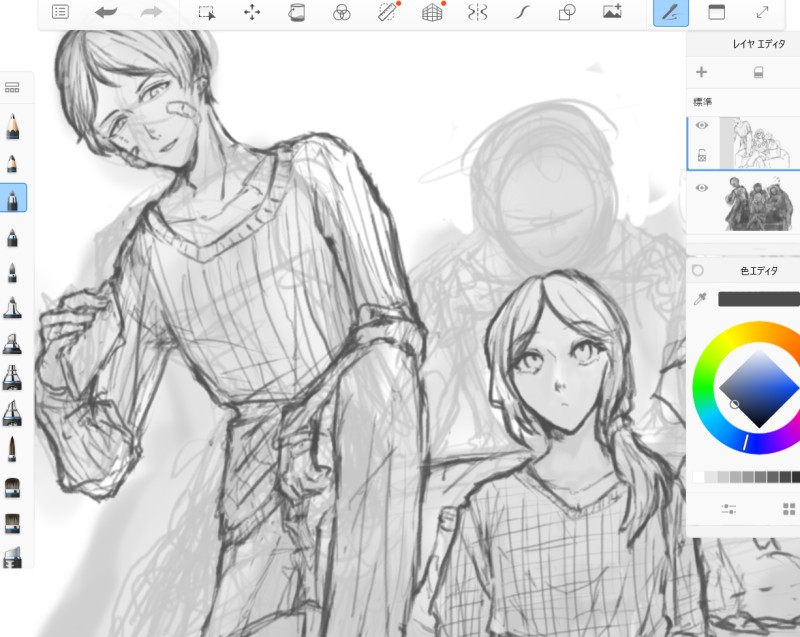The image size is (800, 637).
Task: Add a new layer with plus icon
Action: [702, 72]
